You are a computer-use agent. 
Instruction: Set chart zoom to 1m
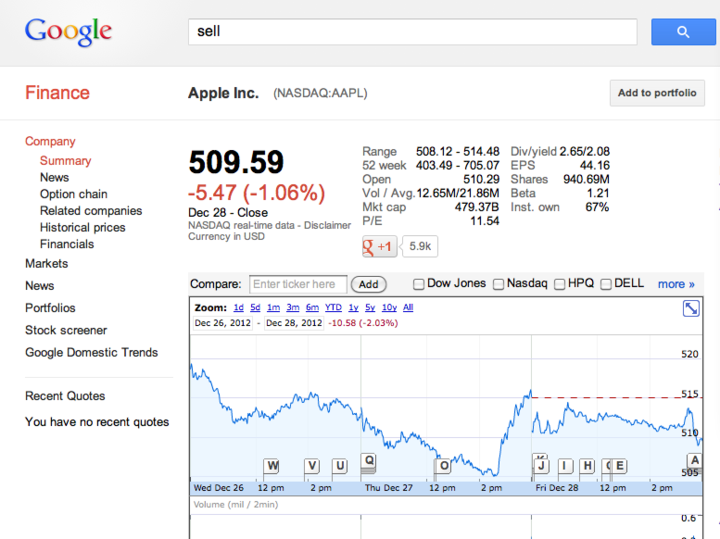(274, 308)
